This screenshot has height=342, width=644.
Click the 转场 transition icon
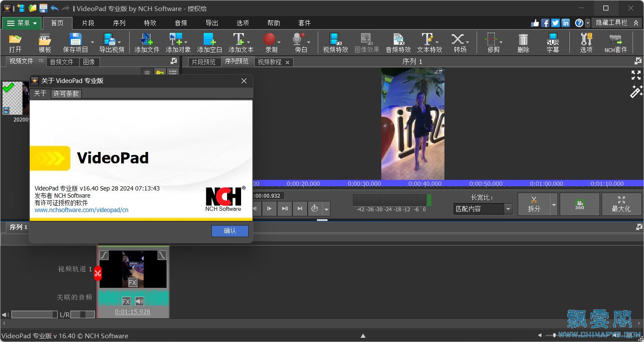point(458,39)
